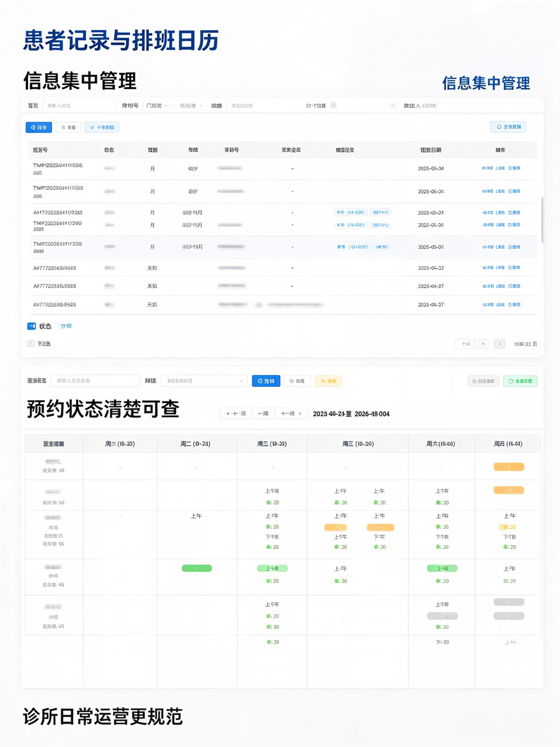Open the first dropdown in the top filter bar
This screenshot has width=560, height=747.
pyautogui.click(x=157, y=105)
